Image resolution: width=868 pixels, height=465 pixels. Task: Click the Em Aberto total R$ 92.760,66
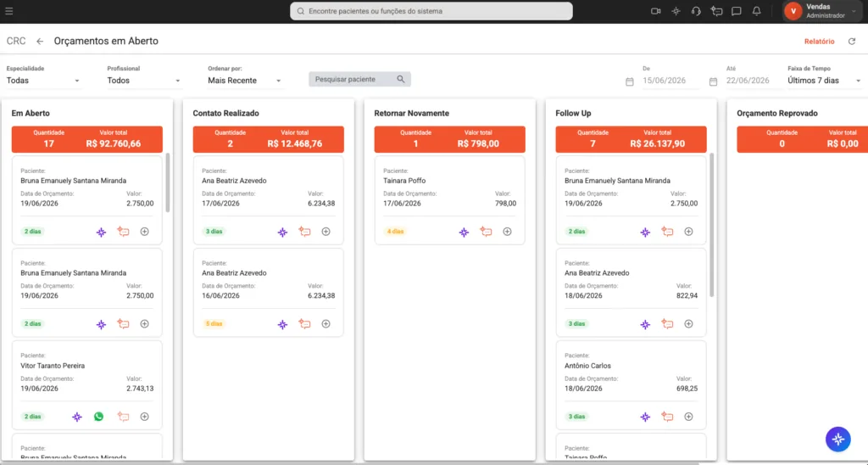point(113,144)
